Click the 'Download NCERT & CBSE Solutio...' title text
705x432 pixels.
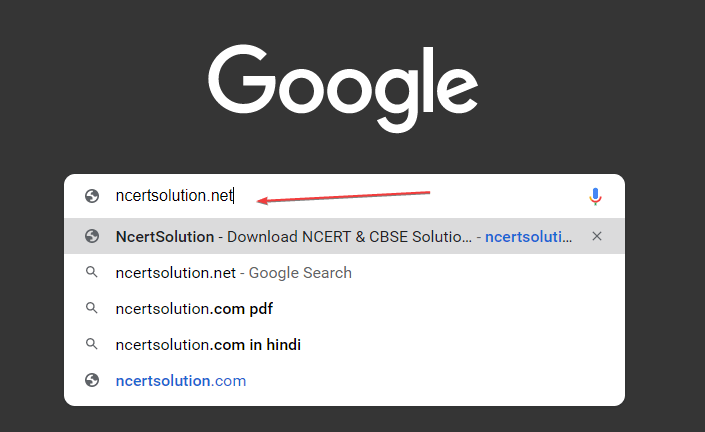[349, 236]
